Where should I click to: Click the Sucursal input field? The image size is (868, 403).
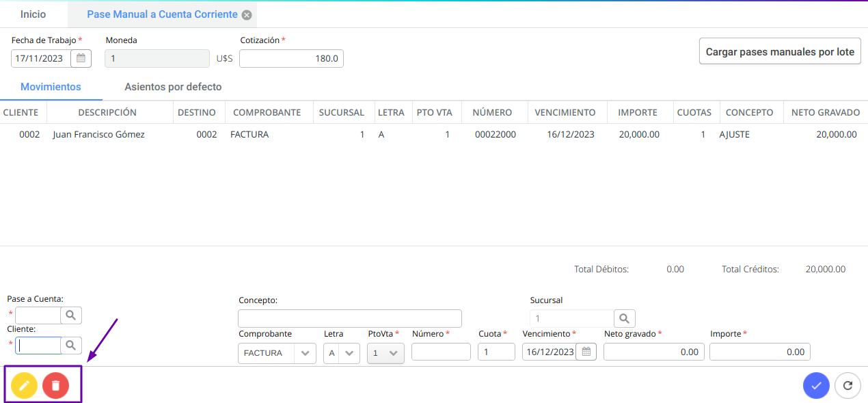click(x=572, y=318)
